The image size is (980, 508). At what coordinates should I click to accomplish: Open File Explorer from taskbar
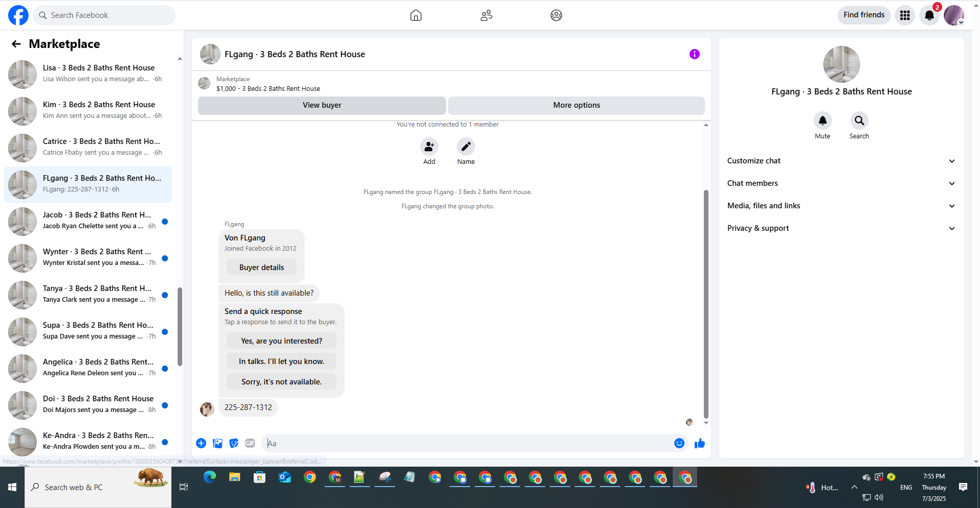tap(235, 477)
